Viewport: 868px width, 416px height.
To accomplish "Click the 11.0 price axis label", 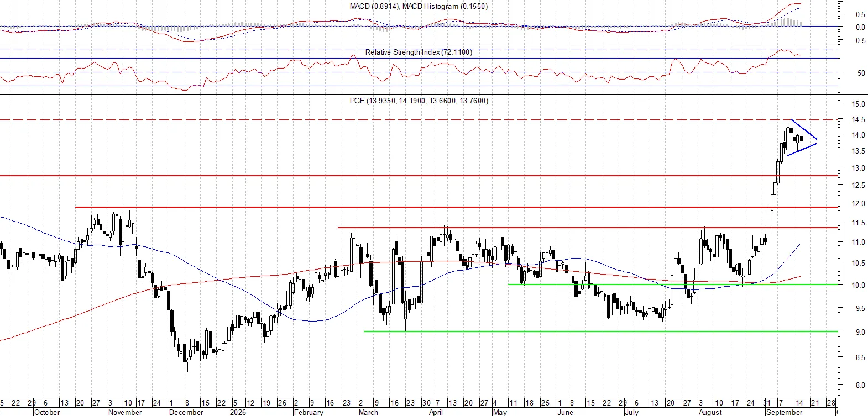I will coord(858,242).
